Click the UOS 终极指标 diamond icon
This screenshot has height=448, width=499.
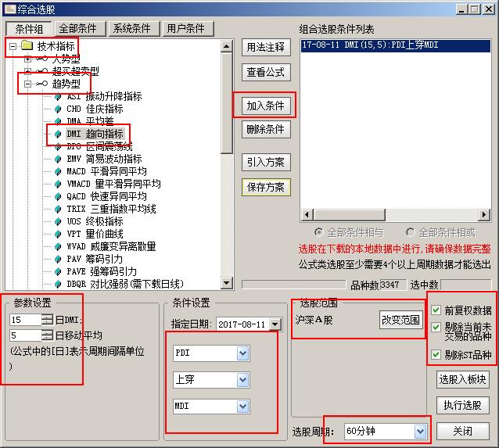click(x=58, y=221)
